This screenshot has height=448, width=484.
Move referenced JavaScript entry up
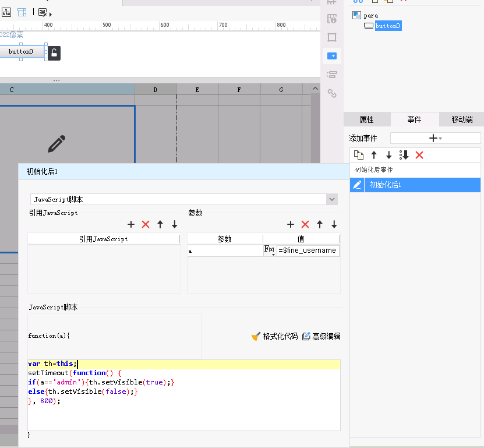(x=160, y=224)
